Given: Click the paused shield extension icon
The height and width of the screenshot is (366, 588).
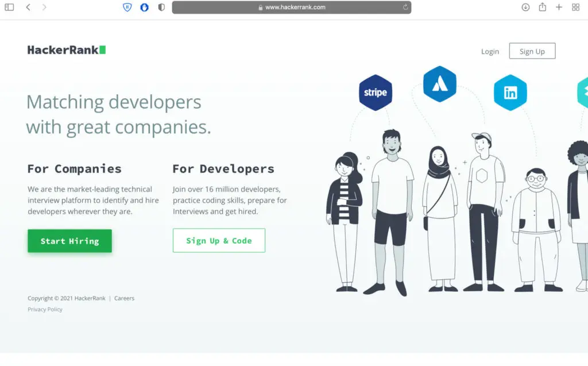Looking at the screenshot, I should coord(127,7).
